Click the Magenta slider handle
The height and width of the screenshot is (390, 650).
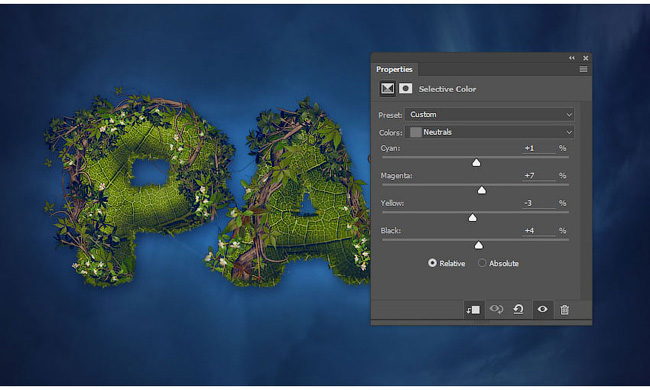point(481,190)
